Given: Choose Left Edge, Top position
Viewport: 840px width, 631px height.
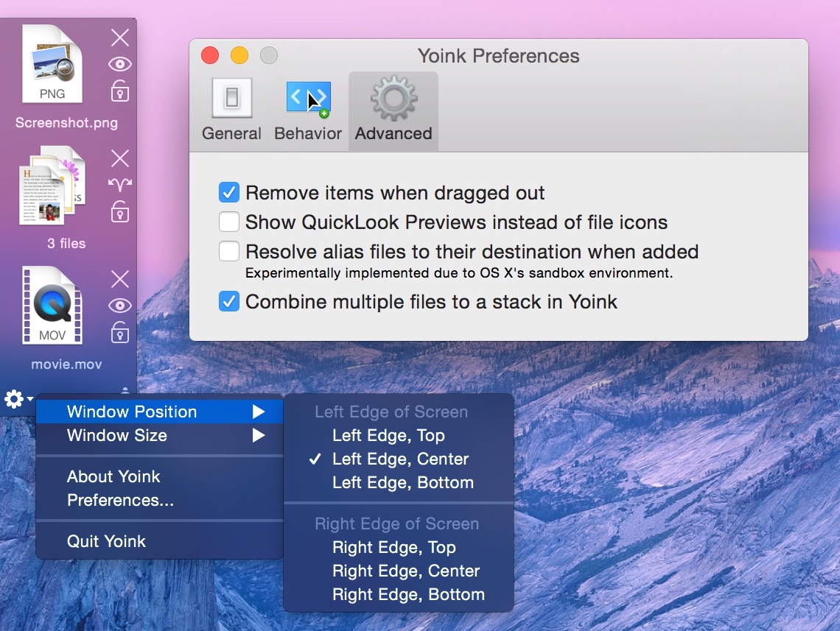Looking at the screenshot, I should point(388,435).
